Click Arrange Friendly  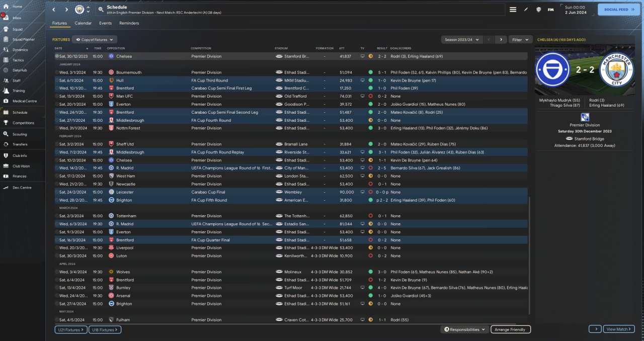pos(510,329)
